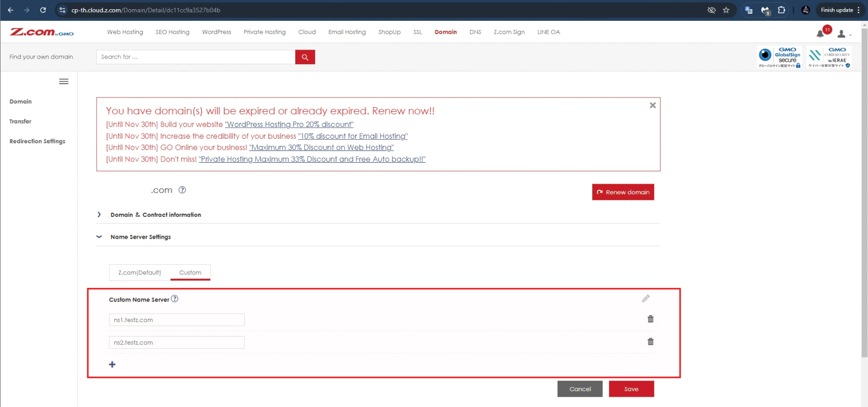Open the ShopUp menu

[x=390, y=32]
